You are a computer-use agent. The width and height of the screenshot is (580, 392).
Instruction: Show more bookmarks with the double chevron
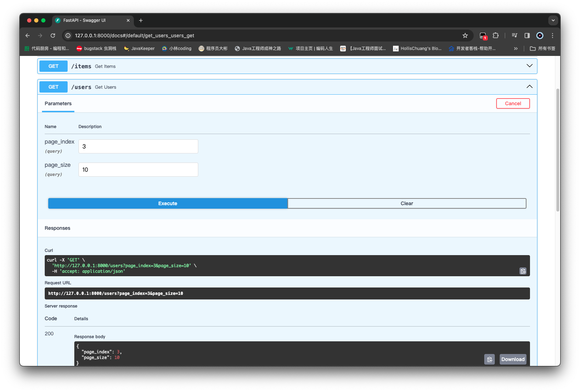click(x=516, y=49)
